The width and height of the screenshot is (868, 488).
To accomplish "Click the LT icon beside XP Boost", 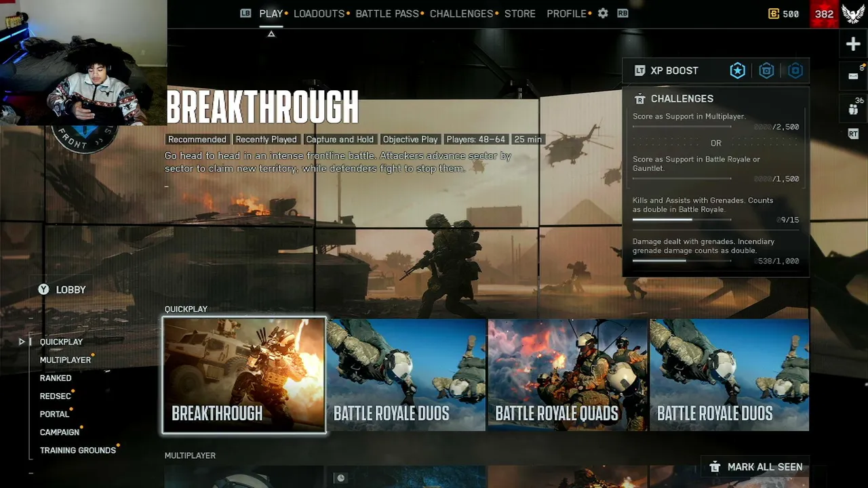I will (639, 70).
